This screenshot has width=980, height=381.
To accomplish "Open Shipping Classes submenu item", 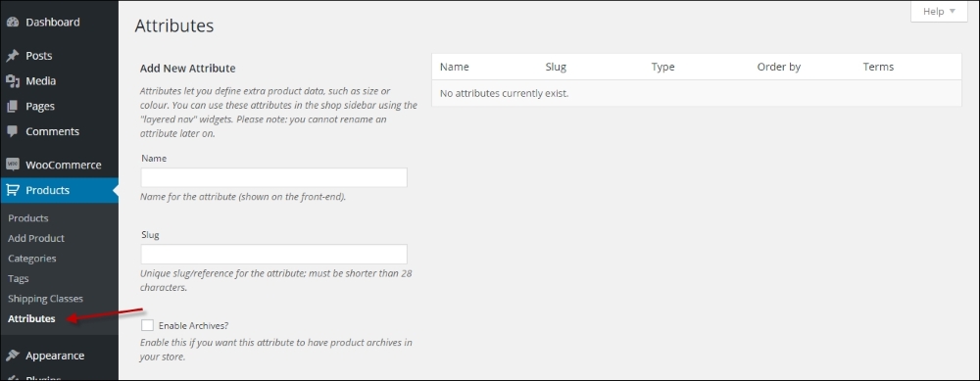I will pyautogui.click(x=46, y=299).
